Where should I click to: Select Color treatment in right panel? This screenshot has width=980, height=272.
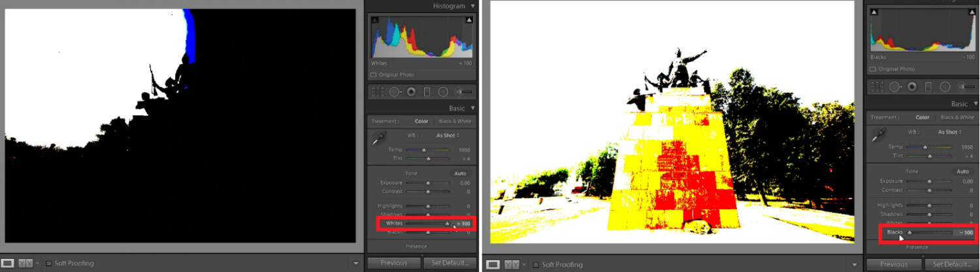pyautogui.click(x=922, y=117)
